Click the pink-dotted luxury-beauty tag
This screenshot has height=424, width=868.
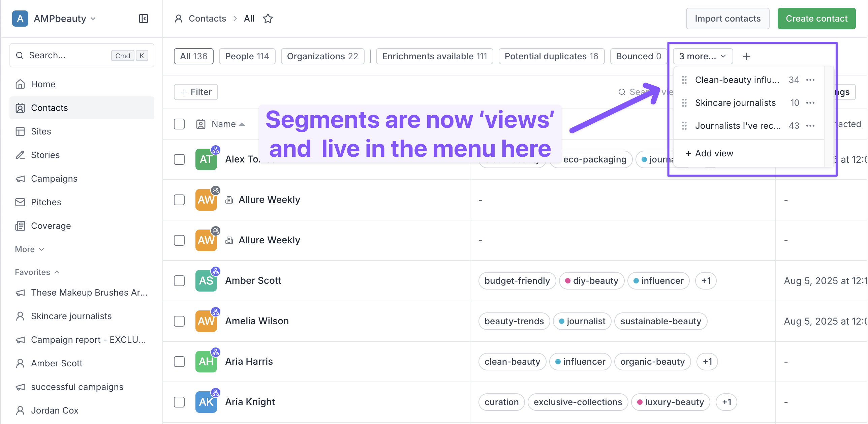671,402
